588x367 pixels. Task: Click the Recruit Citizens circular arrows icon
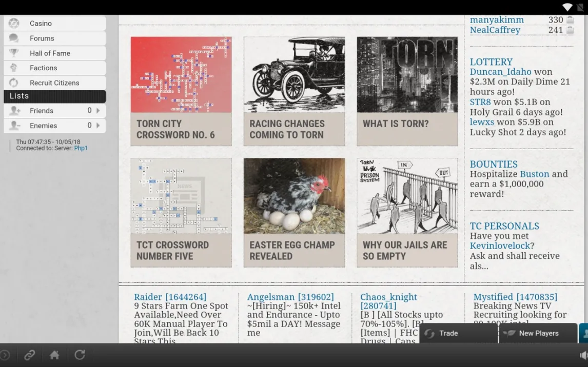tap(14, 83)
